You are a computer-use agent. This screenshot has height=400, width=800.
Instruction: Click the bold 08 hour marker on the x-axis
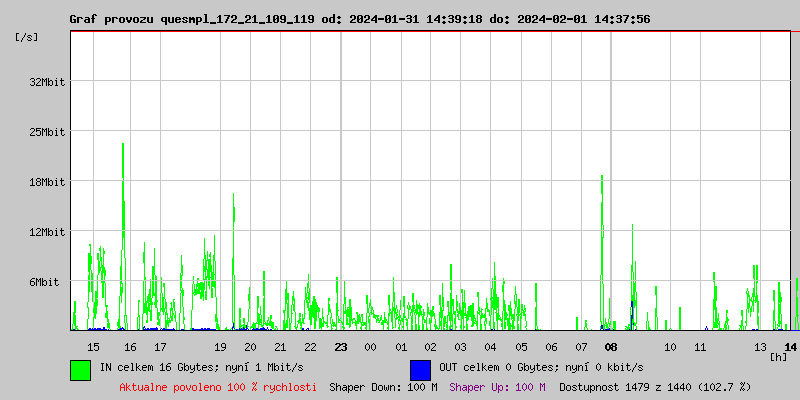pos(610,347)
